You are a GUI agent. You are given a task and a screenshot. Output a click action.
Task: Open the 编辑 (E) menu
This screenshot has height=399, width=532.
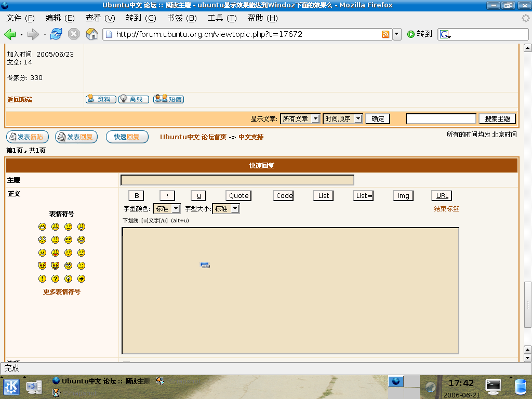[60, 18]
